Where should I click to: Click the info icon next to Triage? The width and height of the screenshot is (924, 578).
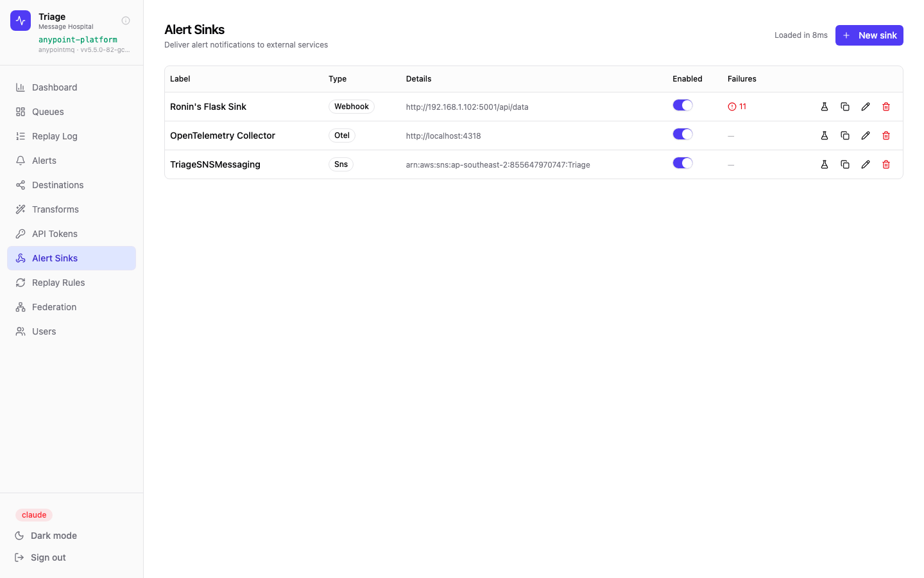126,21
